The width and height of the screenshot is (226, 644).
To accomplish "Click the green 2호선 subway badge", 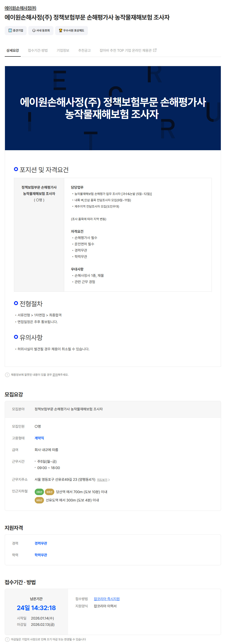I will [39, 492].
